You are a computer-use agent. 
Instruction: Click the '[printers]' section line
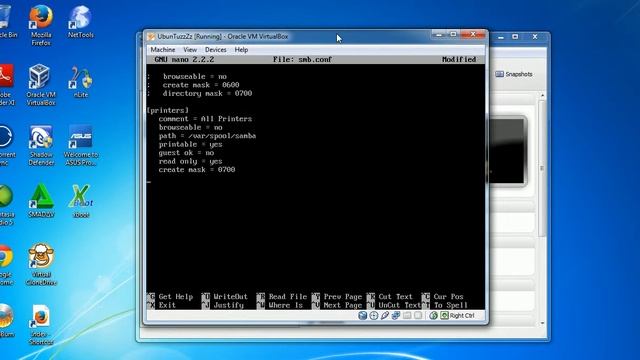coord(168,110)
